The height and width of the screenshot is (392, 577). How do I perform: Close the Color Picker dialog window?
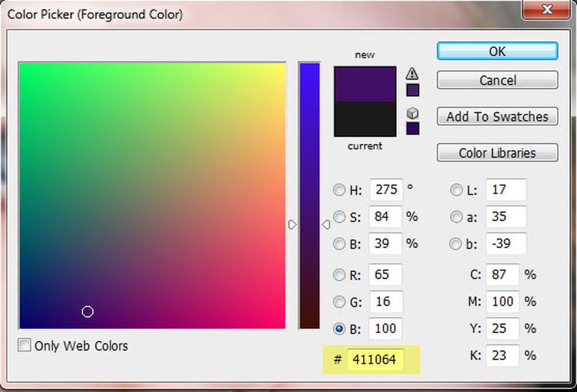coord(547,10)
